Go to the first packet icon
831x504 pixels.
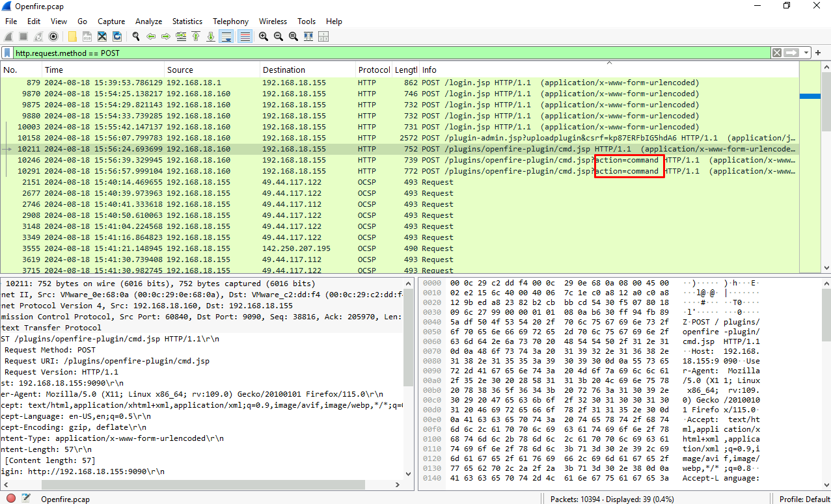pos(195,36)
